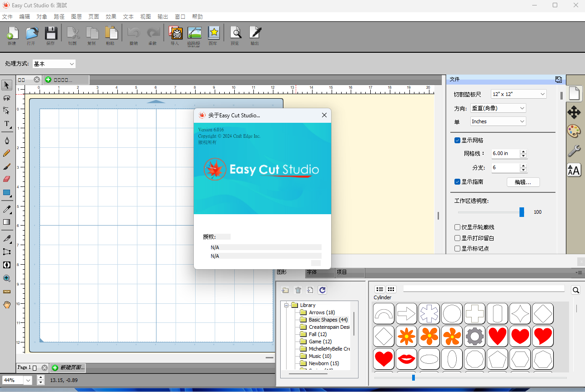Click the 编辑... guides button
The image size is (585, 392).
(523, 182)
